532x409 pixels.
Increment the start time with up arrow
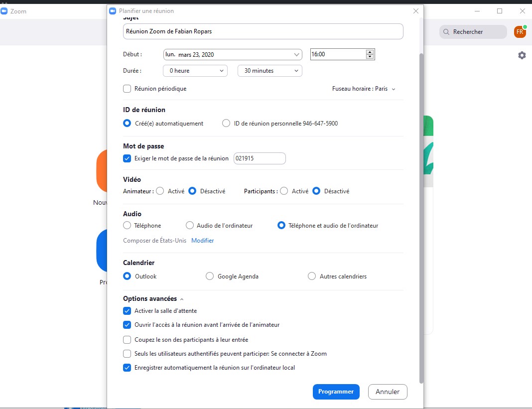tap(369, 51)
